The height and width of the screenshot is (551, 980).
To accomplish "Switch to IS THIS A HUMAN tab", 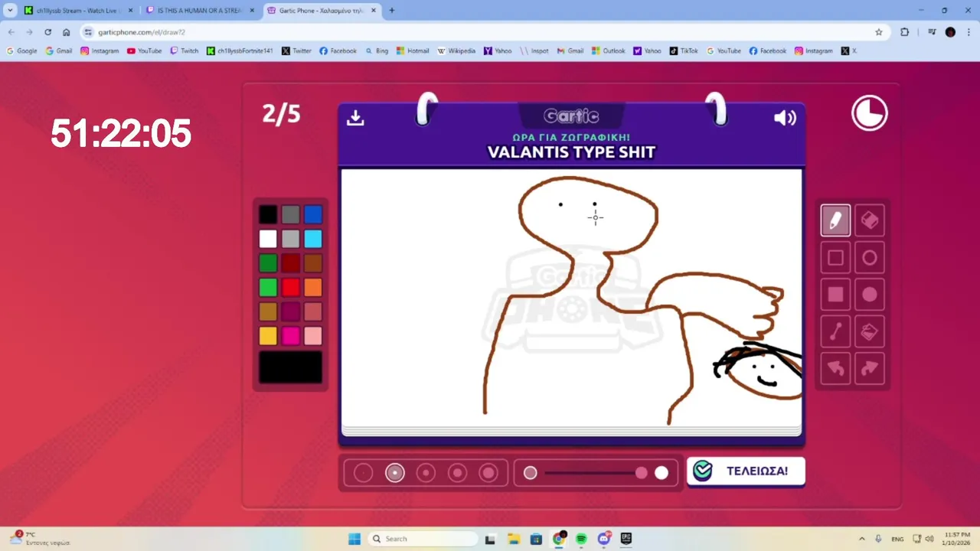I will pyautogui.click(x=200, y=11).
